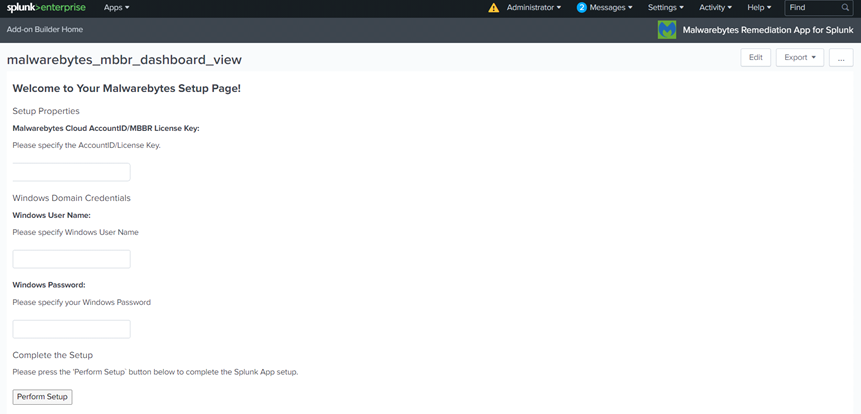Image resolution: width=861 pixels, height=414 pixels.
Task: Click the blue messages count badge
Action: [x=582, y=8]
